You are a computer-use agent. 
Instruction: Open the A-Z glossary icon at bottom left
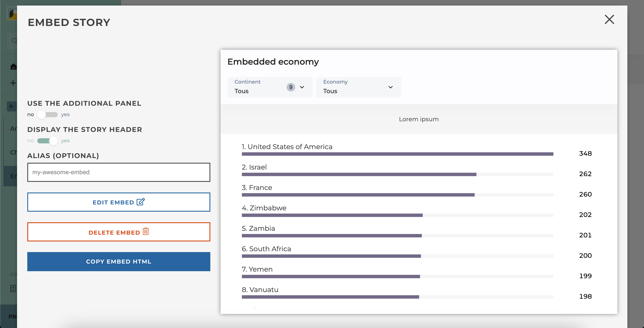[x=13, y=289]
